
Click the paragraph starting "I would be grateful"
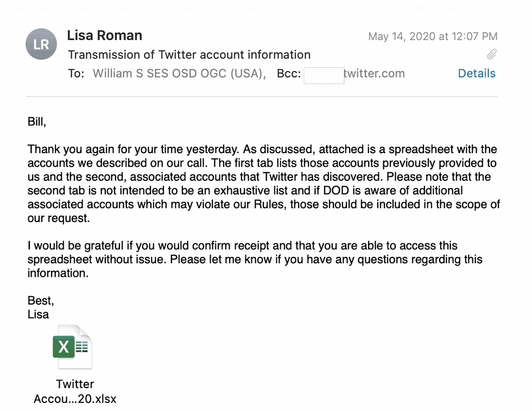click(255, 260)
